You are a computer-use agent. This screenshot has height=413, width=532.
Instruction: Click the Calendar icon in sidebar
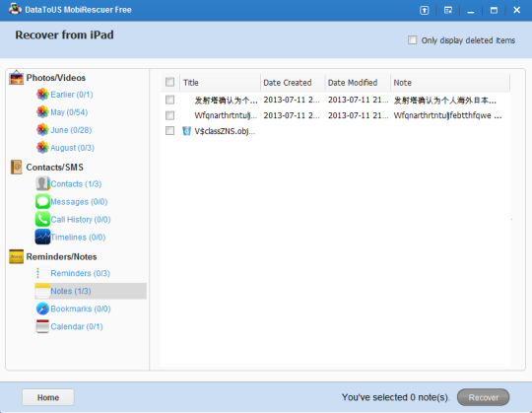[42, 326]
